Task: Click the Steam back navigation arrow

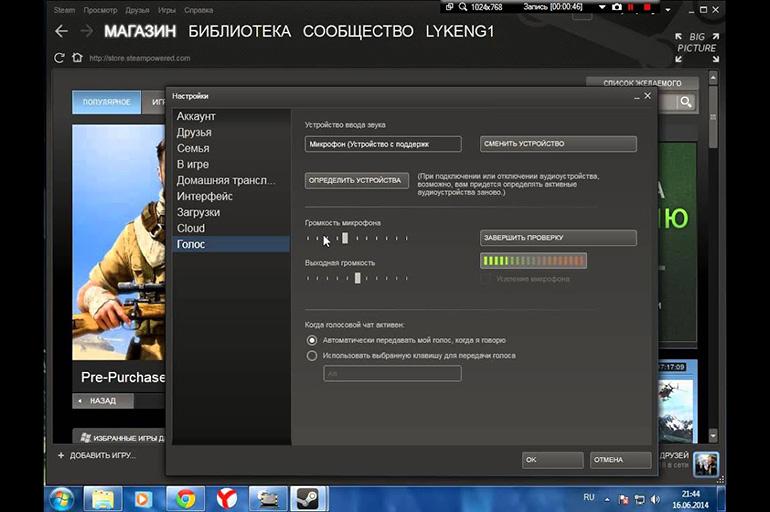Action: [x=61, y=31]
